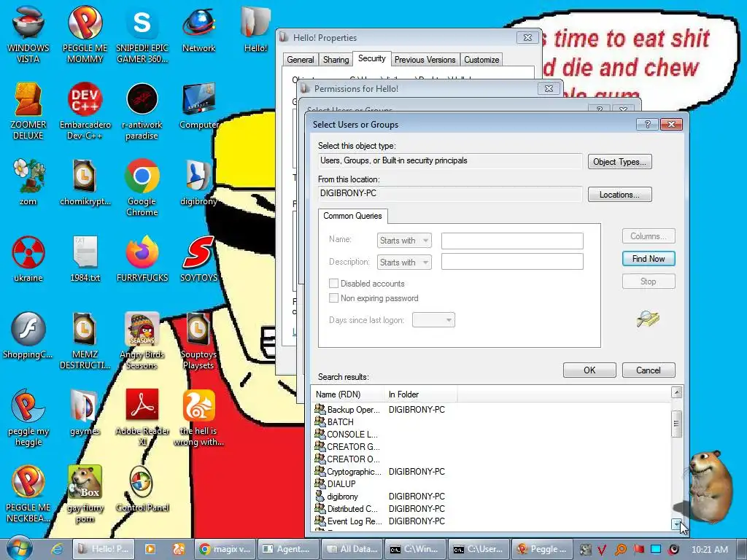Switch to the Security tab in Hello! Properties
747x560 pixels.
pos(371,58)
